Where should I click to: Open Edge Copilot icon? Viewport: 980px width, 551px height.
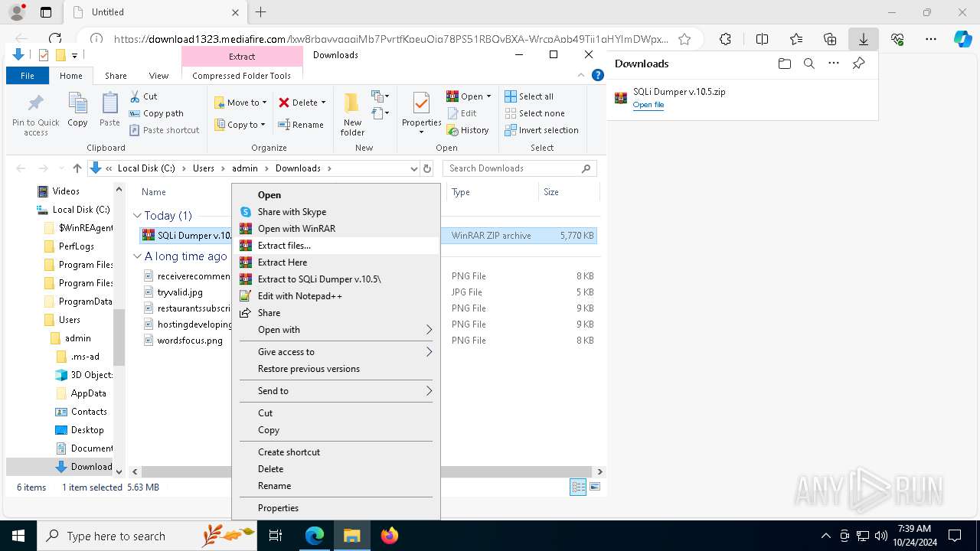coord(962,39)
